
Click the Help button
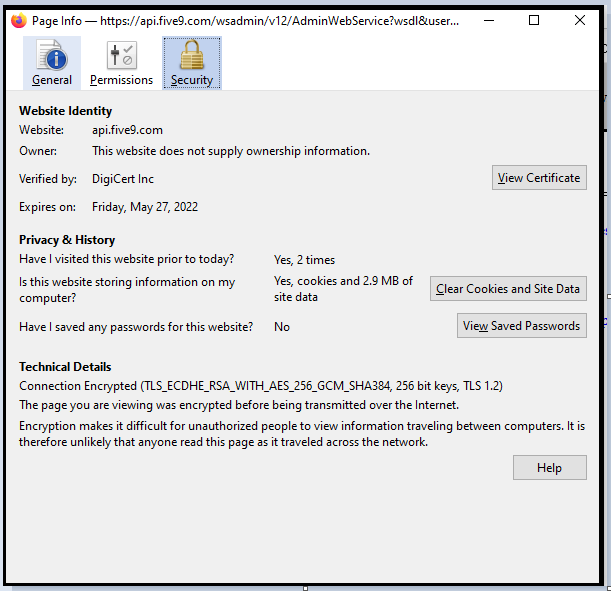(x=549, y=468)
